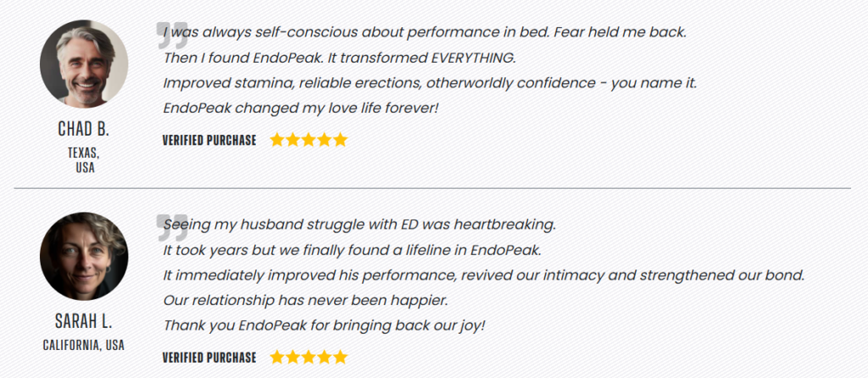Choose the second star in Sarah L.'s rating
This screenshot has height=378, width=868.
(x=292, y=357)
